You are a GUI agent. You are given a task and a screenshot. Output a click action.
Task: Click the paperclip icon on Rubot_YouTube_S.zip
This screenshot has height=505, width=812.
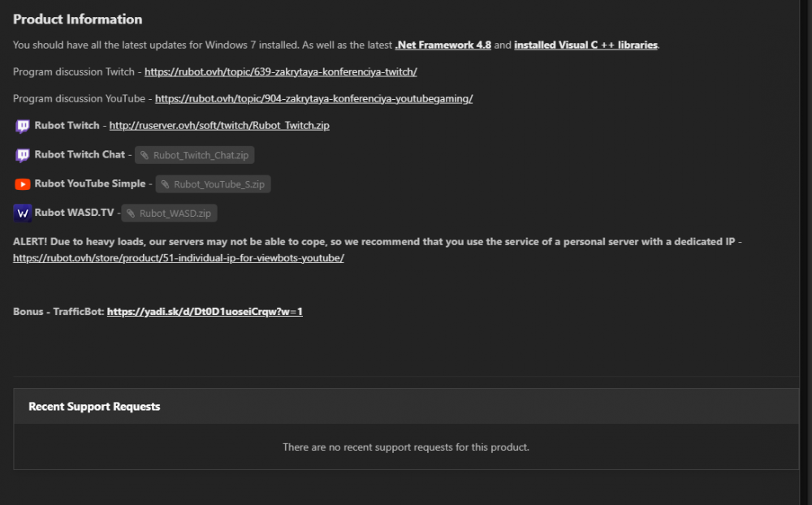pyautogui.click(x=165, y=184)
